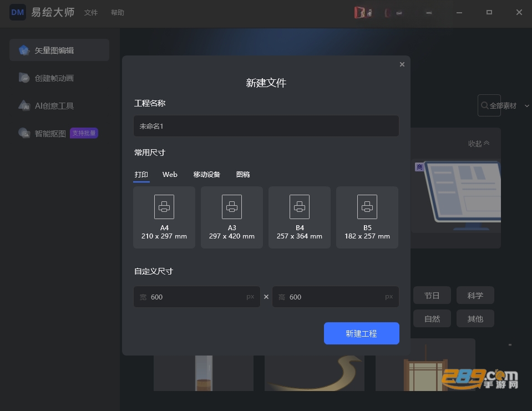Open the 帮助 menu
This screenshot has height=411, width=532.
pyautogui.click(x=118, y=13)
